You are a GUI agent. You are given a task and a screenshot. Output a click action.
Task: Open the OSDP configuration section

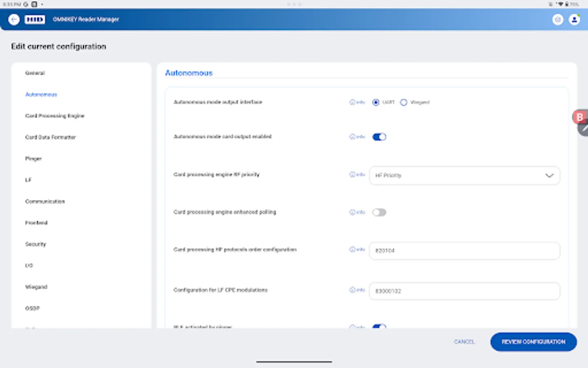(33, 308)
